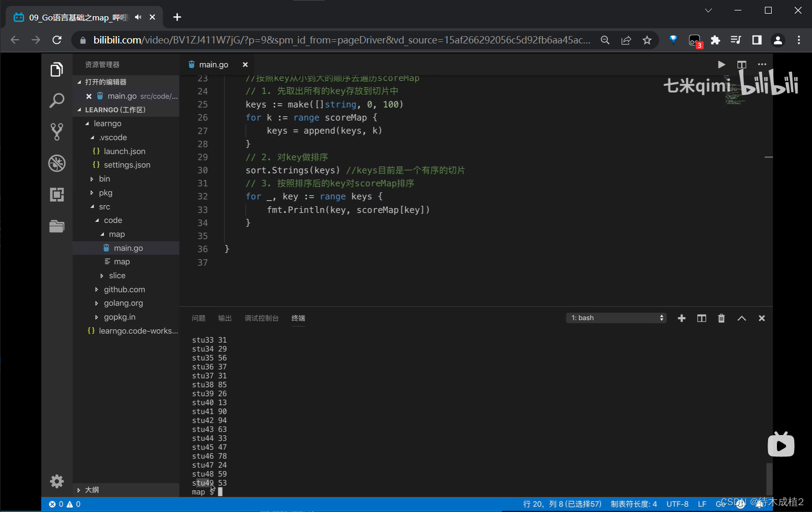Maximize the panel with the up chevron
This screenshot has width=812, height=512.
741,318
